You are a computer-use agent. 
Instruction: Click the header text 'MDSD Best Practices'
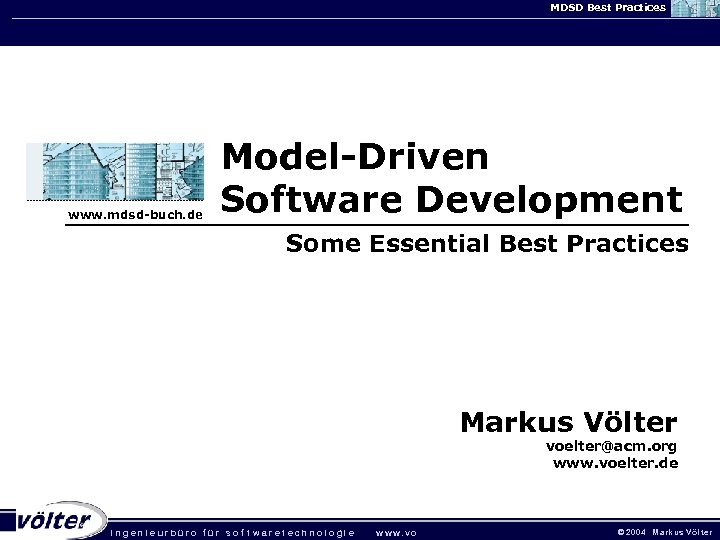608,7
